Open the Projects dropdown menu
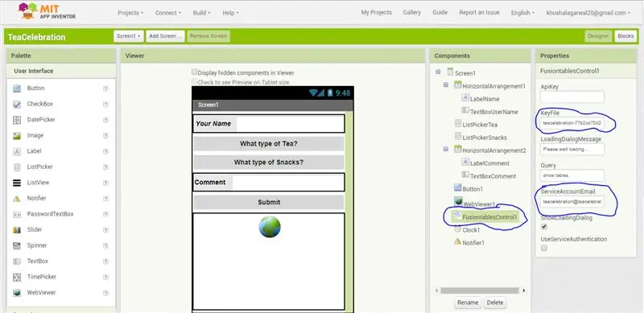 [130, 13]
